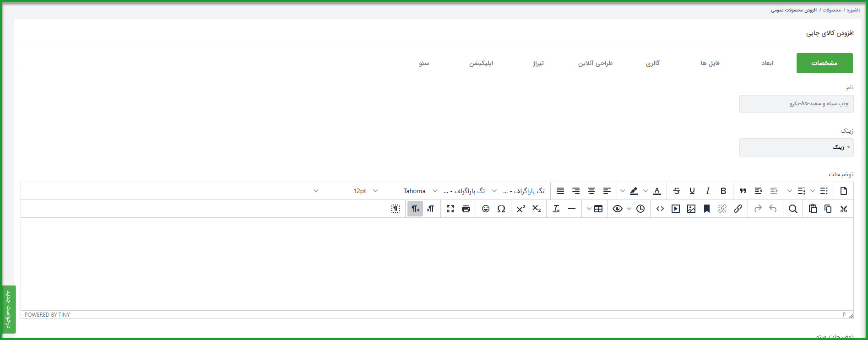
Task: Expand the table menu chevron
Action: coord(589,209)
